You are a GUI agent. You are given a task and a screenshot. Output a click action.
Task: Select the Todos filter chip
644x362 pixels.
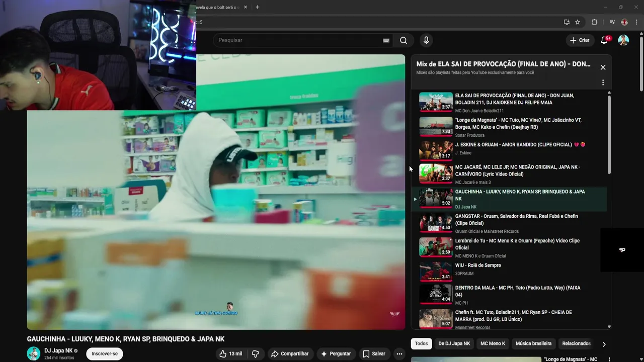pyautogui.click(x=421, y=343)
